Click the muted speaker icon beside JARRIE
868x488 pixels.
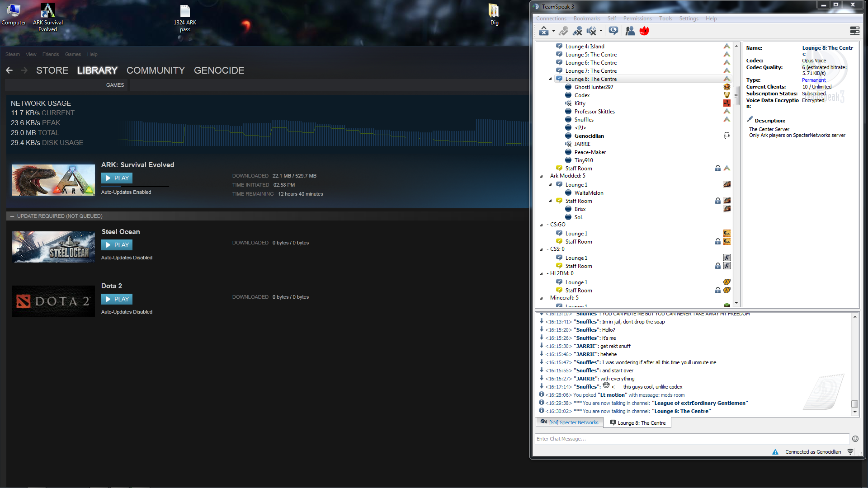pos(568,144)
